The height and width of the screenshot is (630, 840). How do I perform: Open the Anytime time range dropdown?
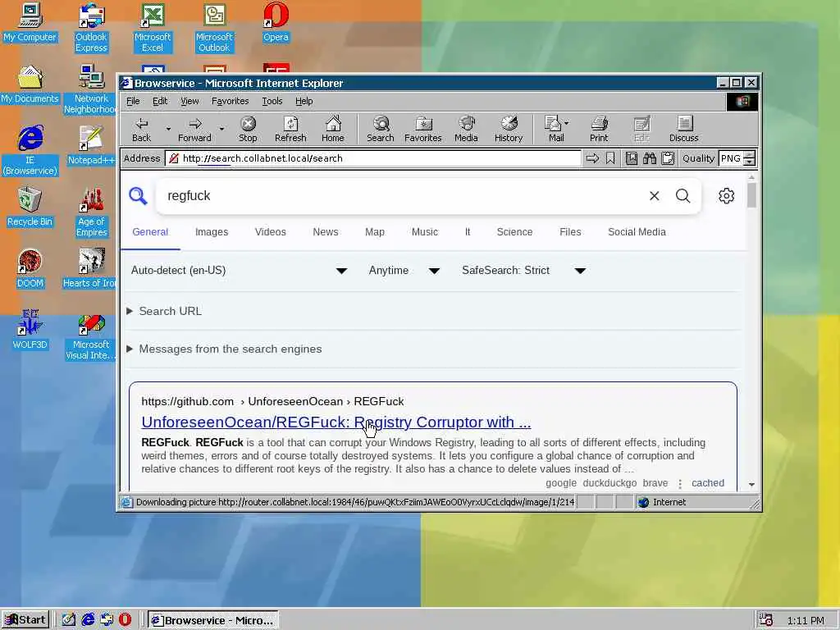pyautogui.click(x=404, y=271)
